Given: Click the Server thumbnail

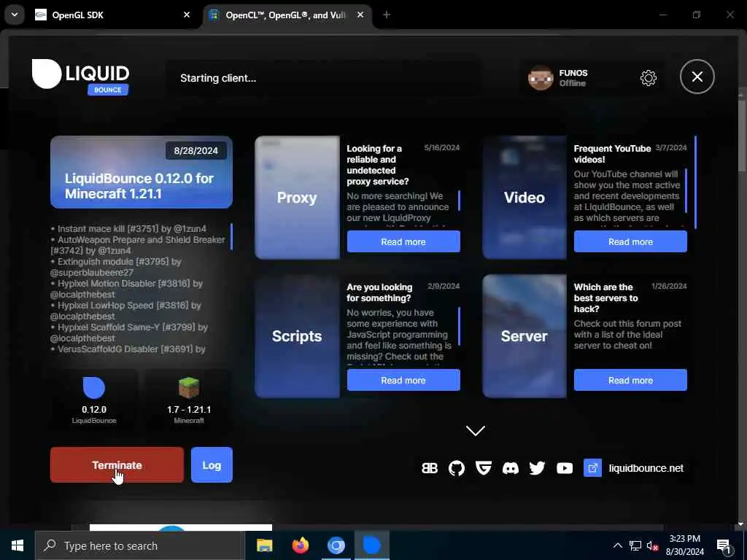Looking at the screenshot, I should (x=524, y=335).
